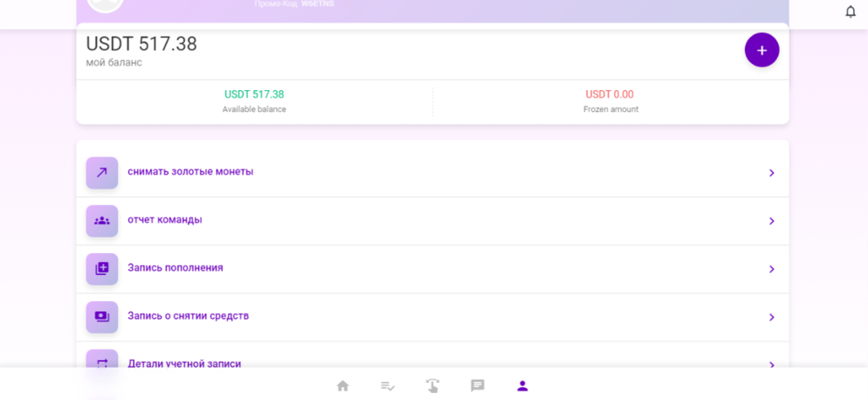Click the plus-stack icon beside Запись пополнения

[102, 269]
